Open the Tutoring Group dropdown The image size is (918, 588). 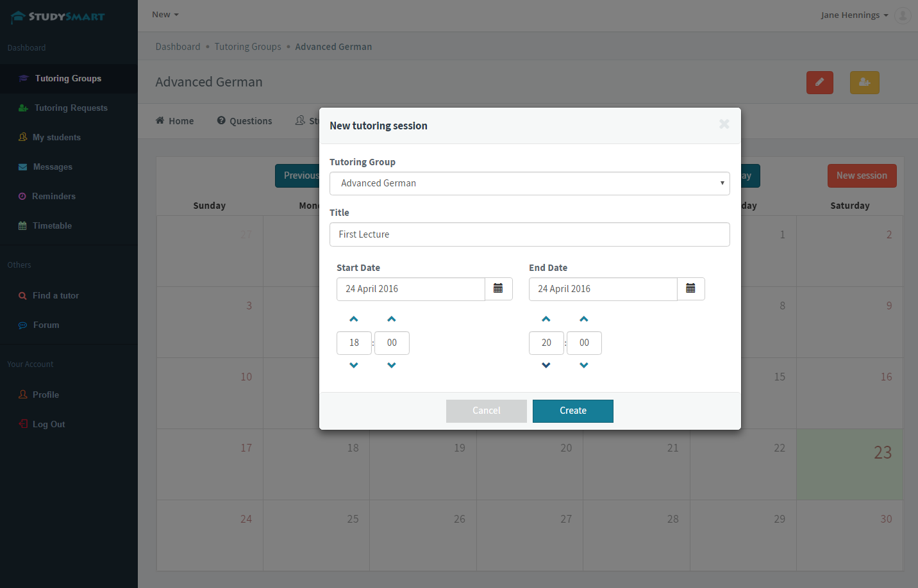click(530, 183)
